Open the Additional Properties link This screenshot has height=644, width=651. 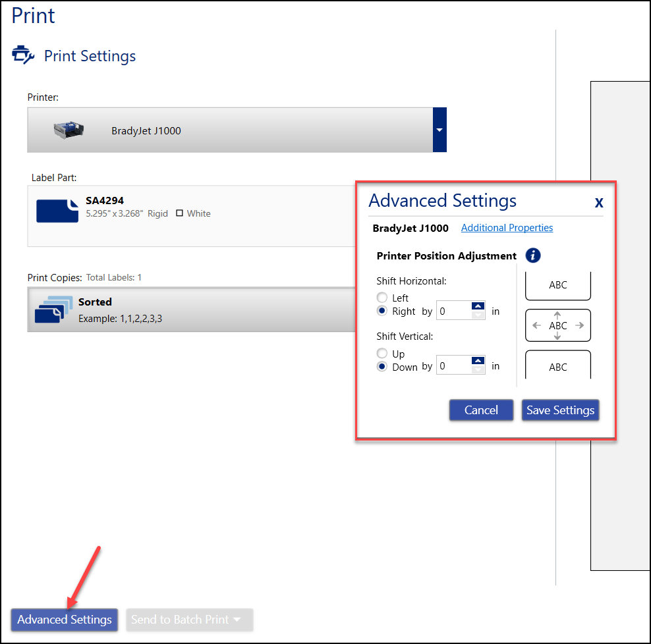click(507, 228)
